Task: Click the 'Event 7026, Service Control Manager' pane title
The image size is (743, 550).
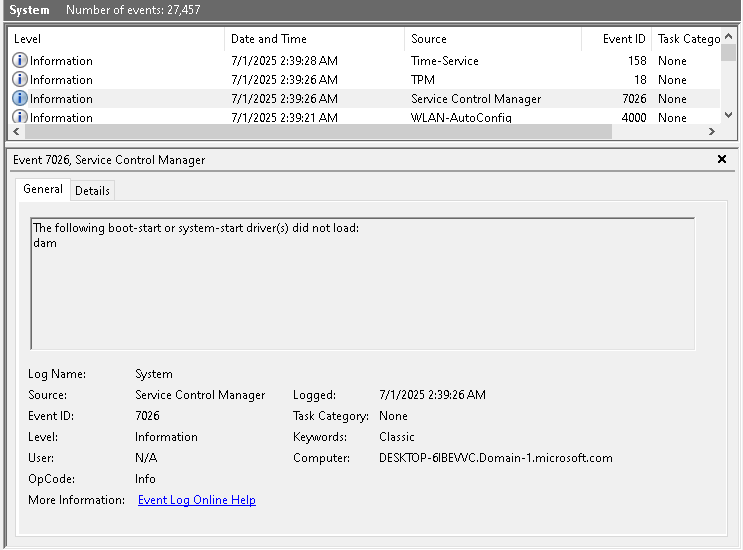Action: point(109,160)
